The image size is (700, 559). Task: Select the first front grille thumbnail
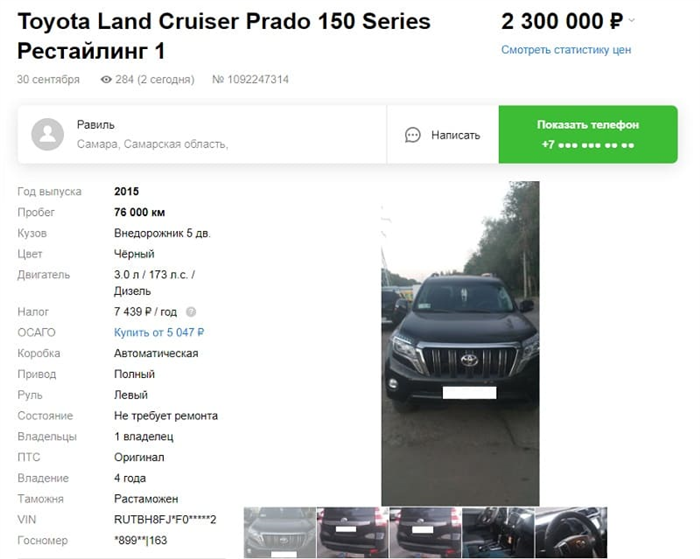(x=279, y=532)
